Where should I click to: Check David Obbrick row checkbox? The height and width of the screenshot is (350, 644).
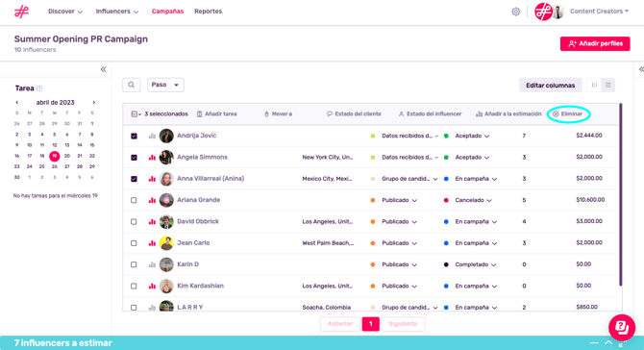point(134,222)
